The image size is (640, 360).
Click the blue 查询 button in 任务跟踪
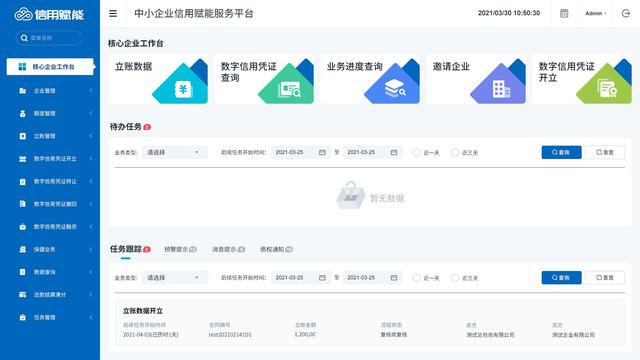[561, 278]
